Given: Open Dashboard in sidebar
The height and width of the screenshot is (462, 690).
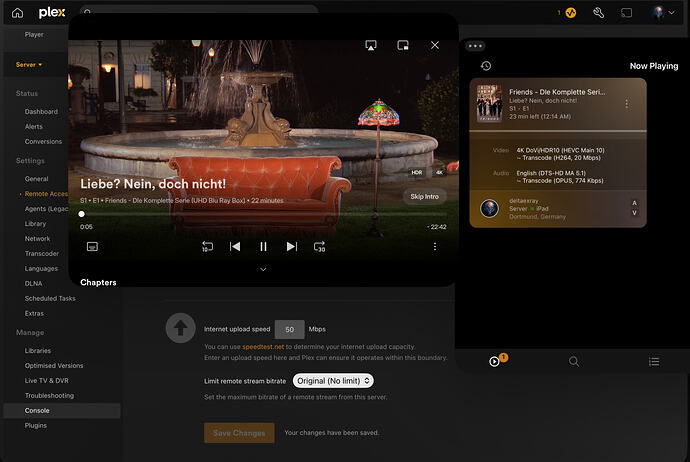Looking at the screenshot, I should click(41, 112).
